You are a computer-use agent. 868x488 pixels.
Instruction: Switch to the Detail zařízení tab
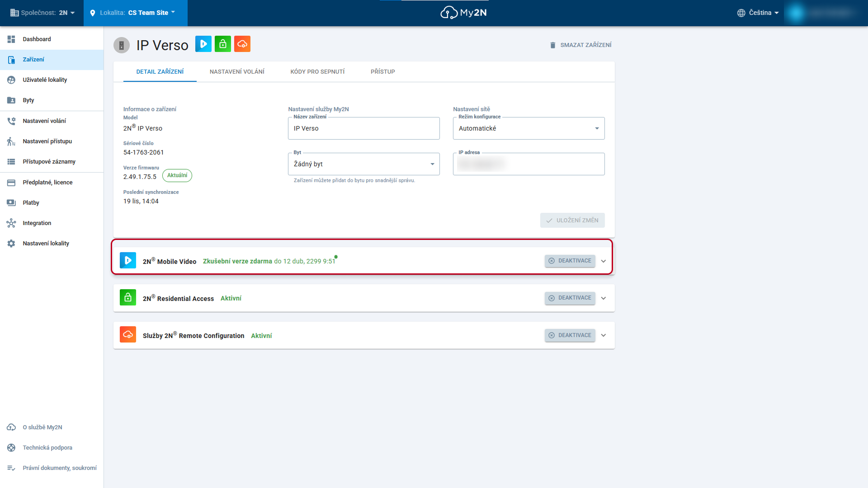click(x=160, y=72)
